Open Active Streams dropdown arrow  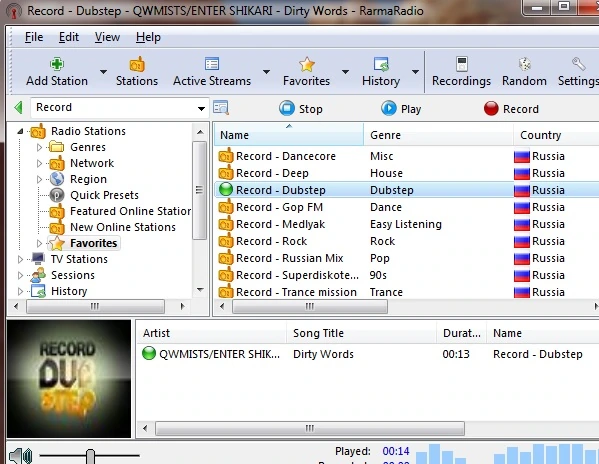pyautogui.click(x=266, y=72)
